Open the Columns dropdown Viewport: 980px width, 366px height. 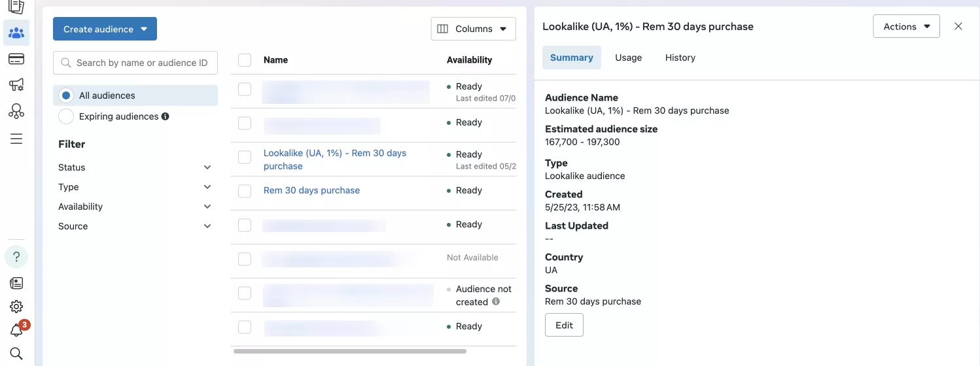[473, 29]
